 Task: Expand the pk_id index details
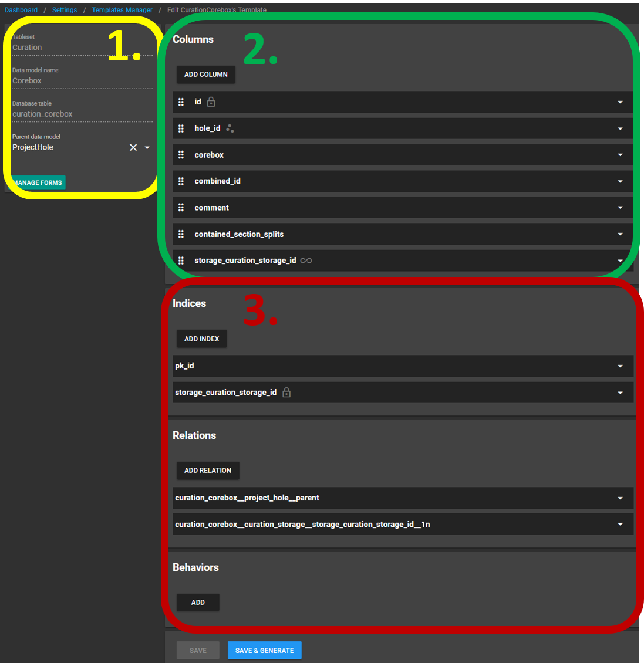(x=620, y=366)
